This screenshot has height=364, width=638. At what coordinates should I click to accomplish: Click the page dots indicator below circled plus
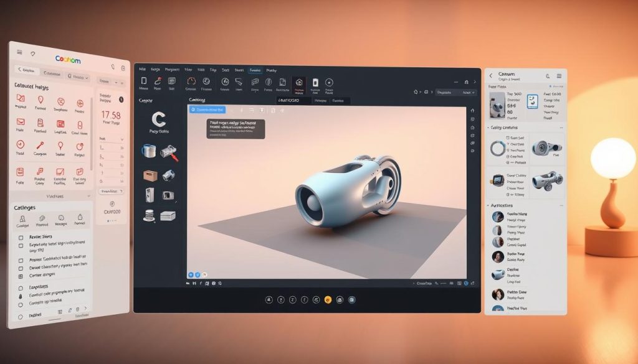tap(111, 221)
